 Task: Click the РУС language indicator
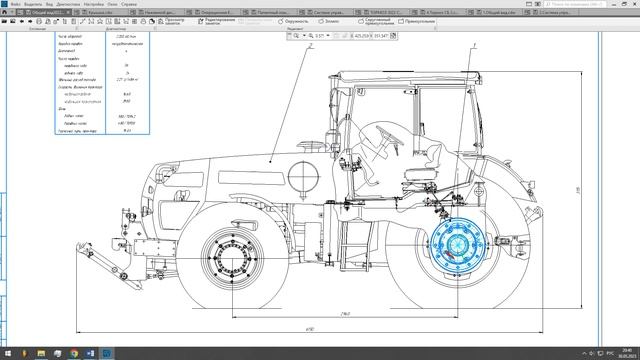pyautogui.click(x=610, y=353)
